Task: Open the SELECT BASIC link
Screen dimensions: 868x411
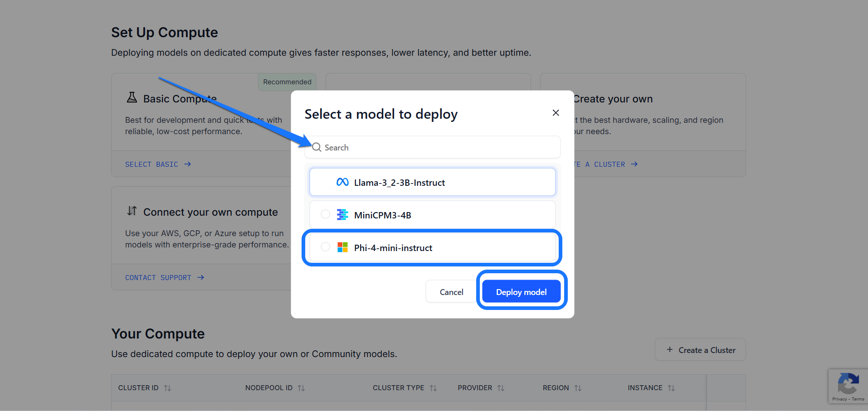Action: click(158, 164)
